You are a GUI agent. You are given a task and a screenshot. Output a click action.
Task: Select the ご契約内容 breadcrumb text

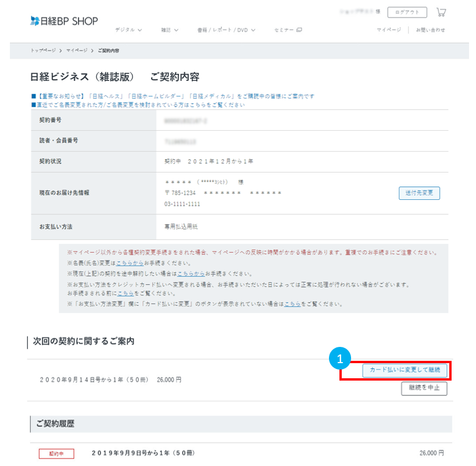pos(108,51)
